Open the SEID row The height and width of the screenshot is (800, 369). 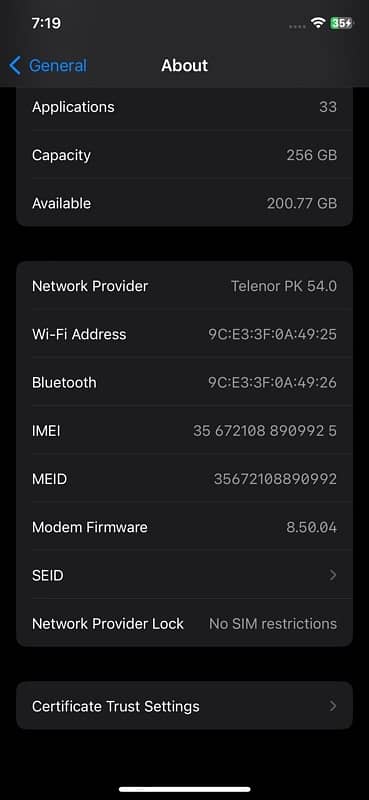184,576
